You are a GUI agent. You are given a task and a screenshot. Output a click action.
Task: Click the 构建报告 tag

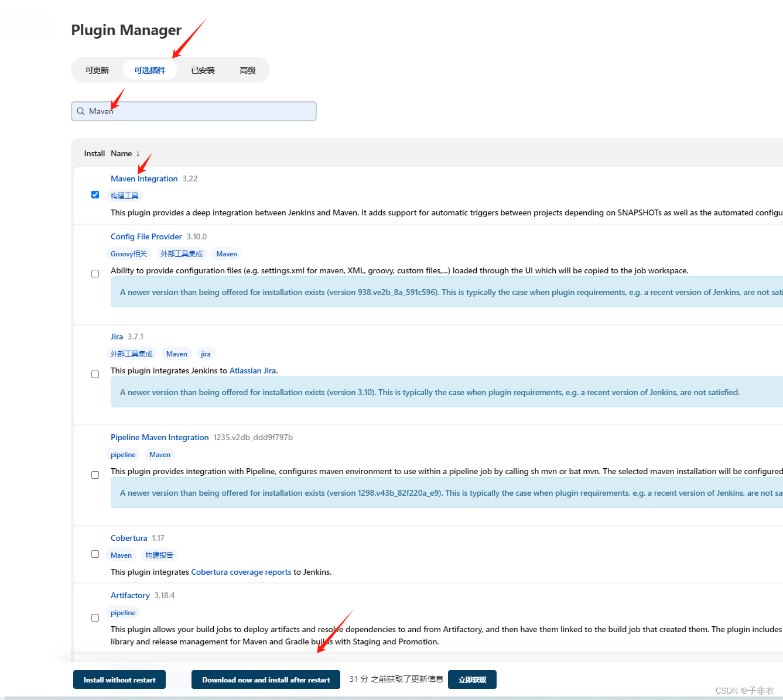click(159, 555)
